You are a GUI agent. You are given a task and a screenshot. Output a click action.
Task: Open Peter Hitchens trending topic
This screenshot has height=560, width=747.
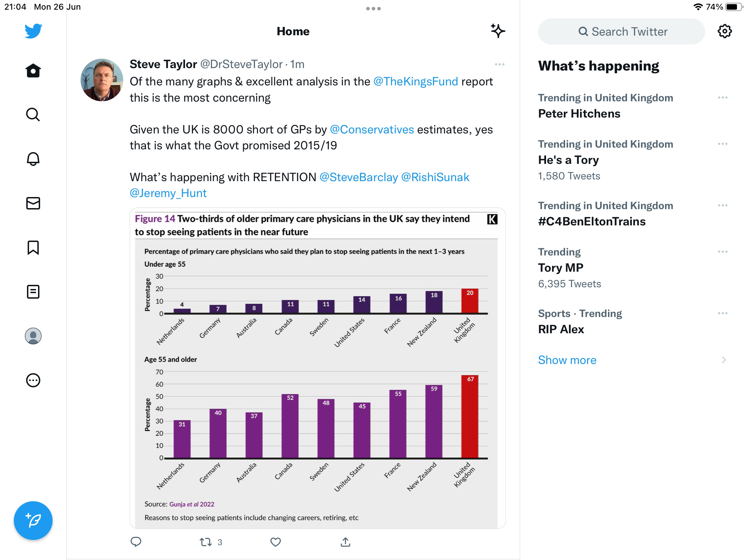579,114
